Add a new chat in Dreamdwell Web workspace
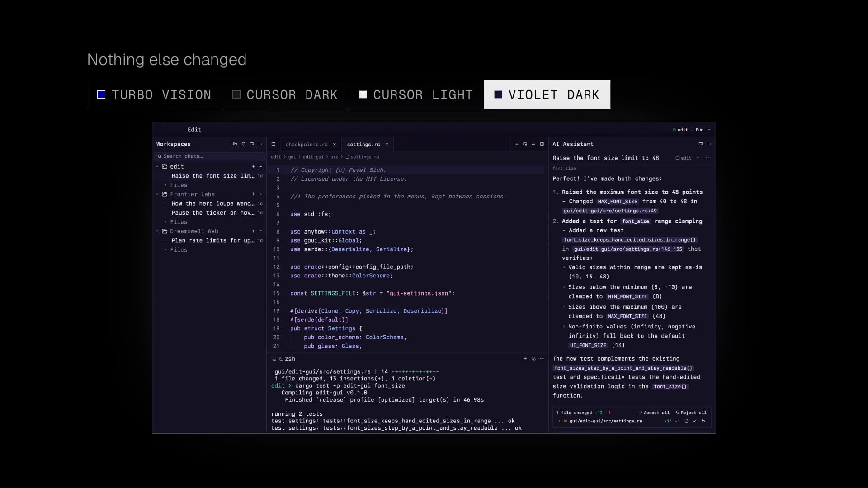This screenshot has width=868, height=488. click(253, 231)
